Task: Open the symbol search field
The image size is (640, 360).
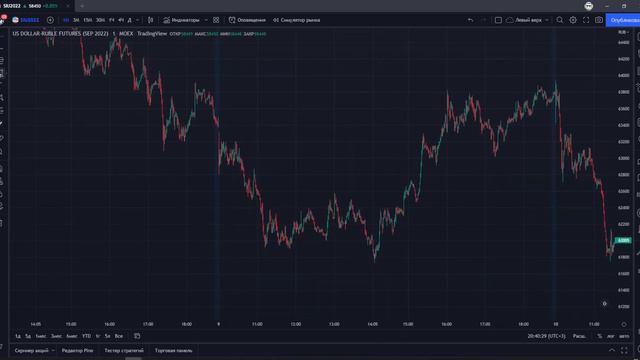Action: [26, 20]
